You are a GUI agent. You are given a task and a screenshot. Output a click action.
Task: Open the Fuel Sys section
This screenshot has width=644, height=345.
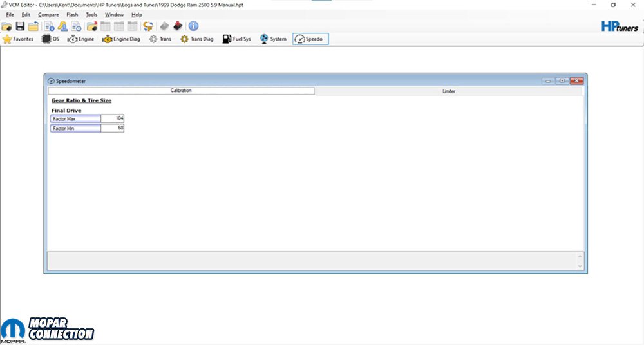[x=236, y=39]
